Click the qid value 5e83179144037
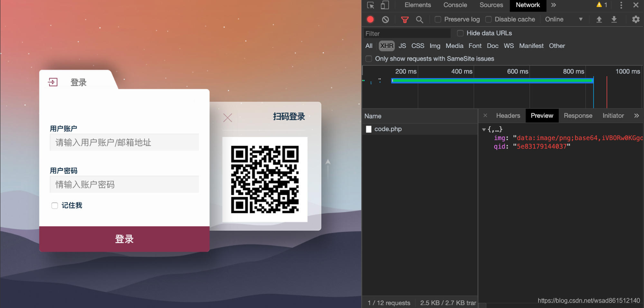644x308 pixels. click(542, 146)
